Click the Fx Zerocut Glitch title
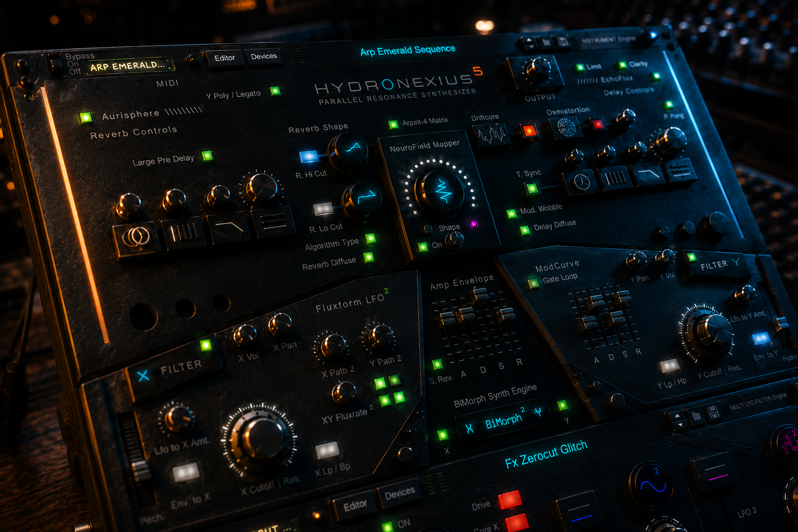The height and width of the screenshot is (532, 798). pos(546,454)
